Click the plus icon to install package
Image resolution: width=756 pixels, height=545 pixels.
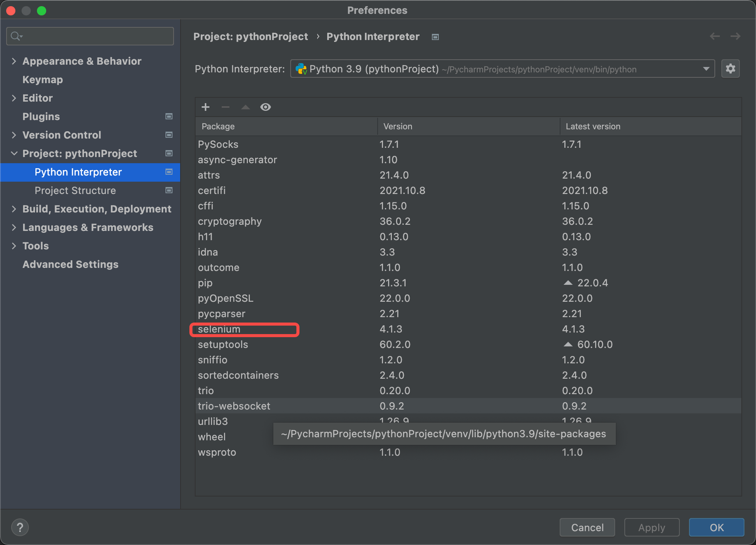206,107
